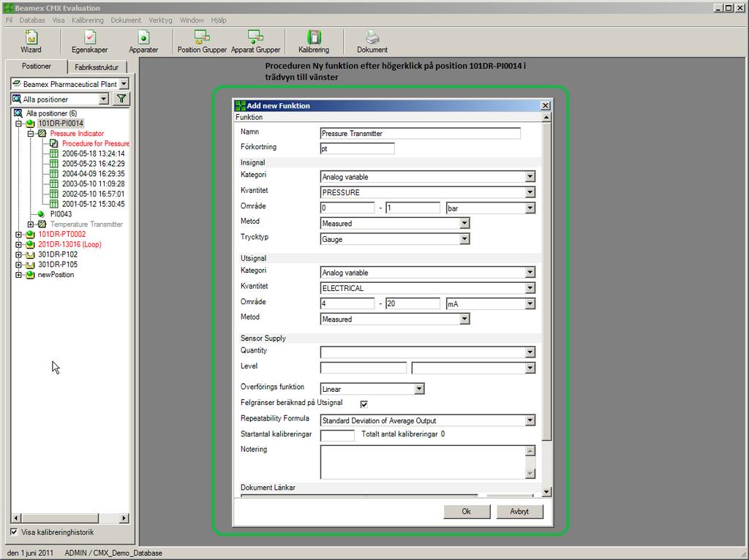
Task: Open the Alla positioner filter dropdown
Action: tap(104, 99)
